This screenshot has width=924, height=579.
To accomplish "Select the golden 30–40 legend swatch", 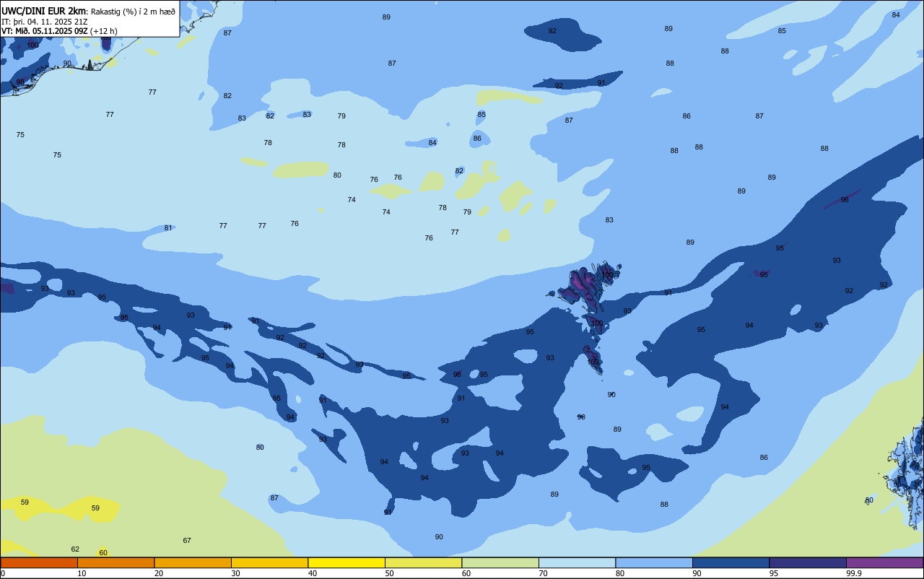I will [x=269, y=562].
